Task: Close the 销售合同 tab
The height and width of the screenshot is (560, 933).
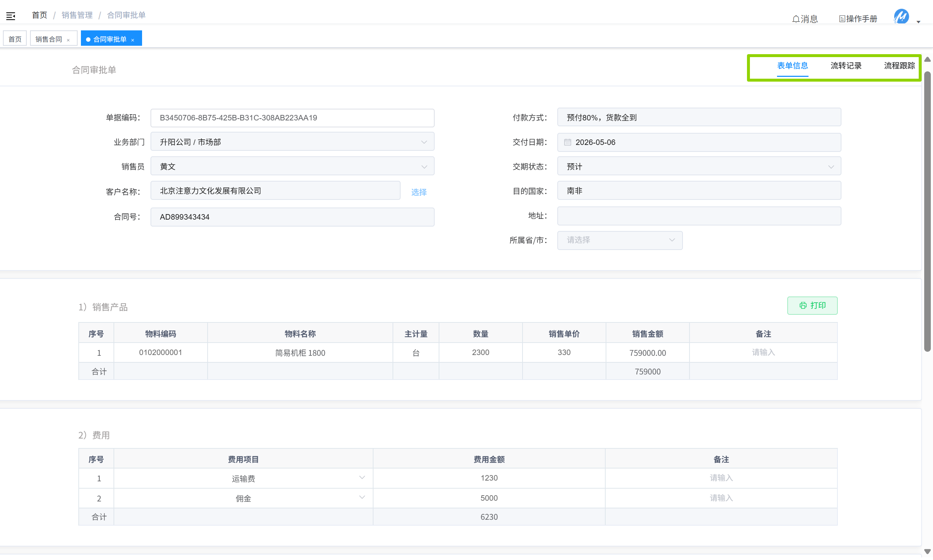Action: coord(68,40)
